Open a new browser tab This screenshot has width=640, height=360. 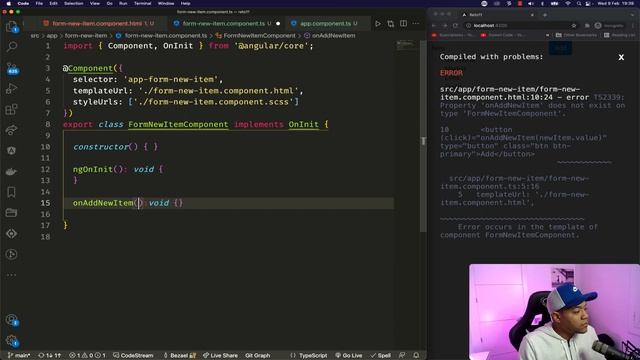545,15
